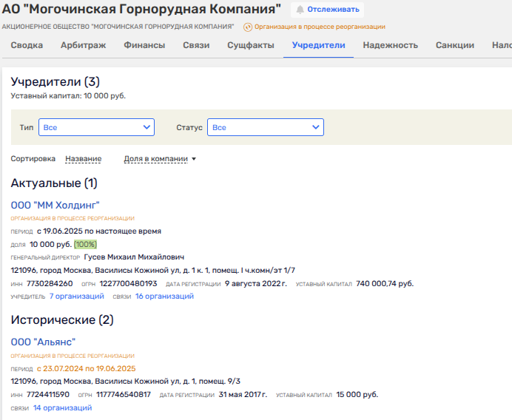Viewport: 512px width, 420px height.
Task: Click the 16 организаций connections link
Action: click(x=164, y=296)
